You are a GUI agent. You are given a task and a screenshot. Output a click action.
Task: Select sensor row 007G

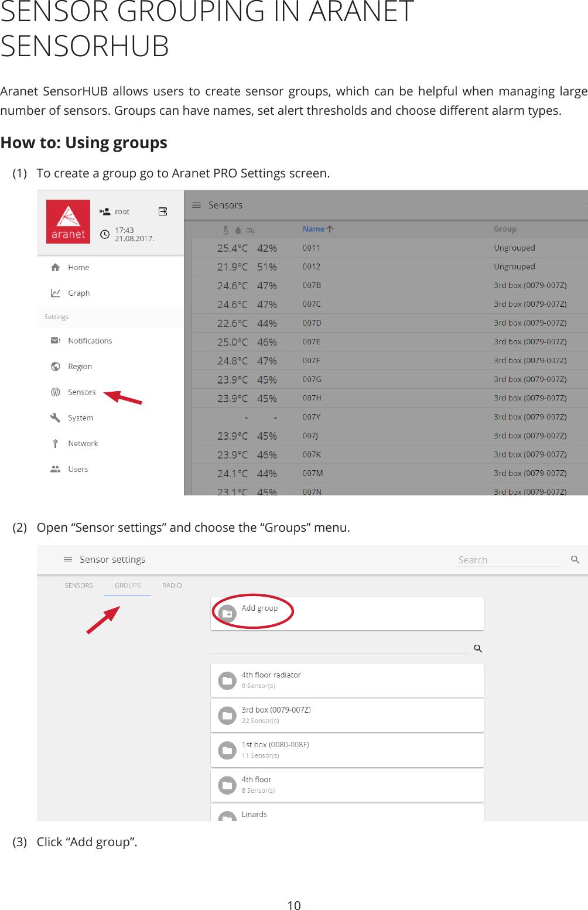tap(389, 379)
